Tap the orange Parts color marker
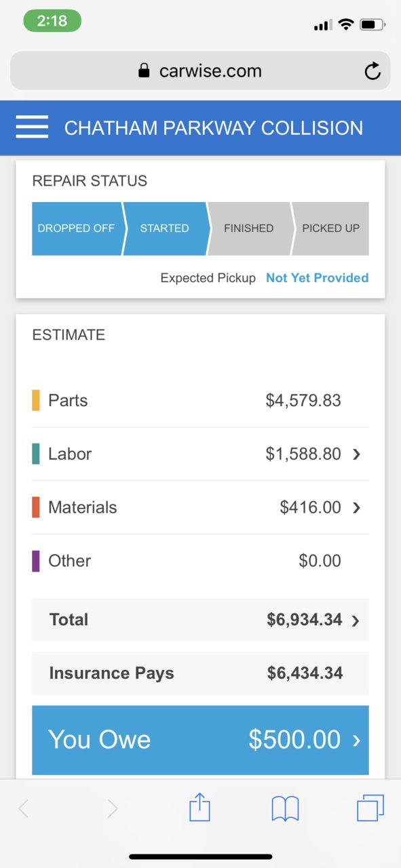Viewport: 401px width, 868px height. coord(36,400)
